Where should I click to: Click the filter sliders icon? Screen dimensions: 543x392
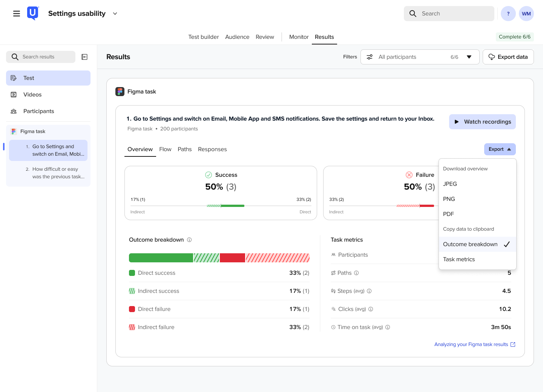pos(370,57)
